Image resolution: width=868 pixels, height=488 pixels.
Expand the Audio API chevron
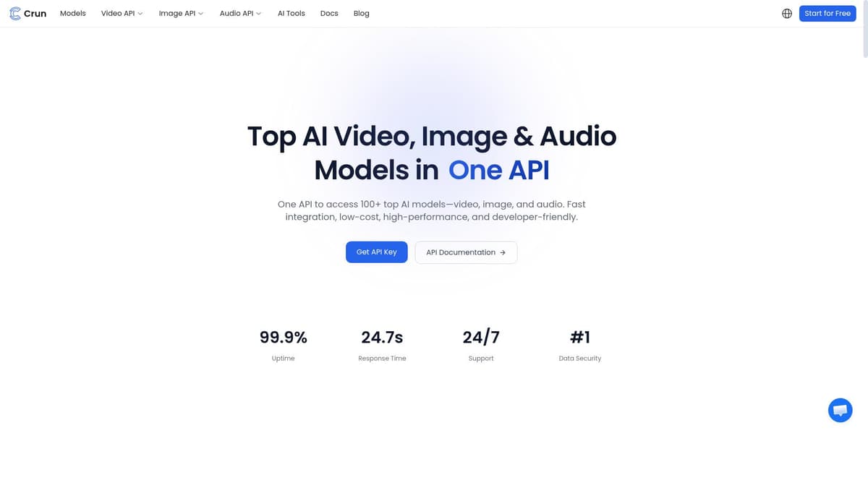coord(258,13)
